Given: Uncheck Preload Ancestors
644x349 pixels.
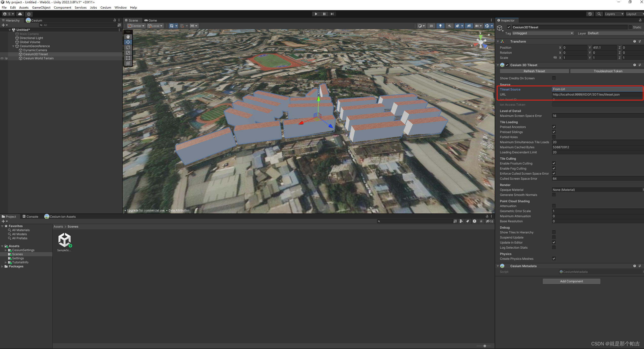Looking at the screenshot, I should click(x=554, y=127).
